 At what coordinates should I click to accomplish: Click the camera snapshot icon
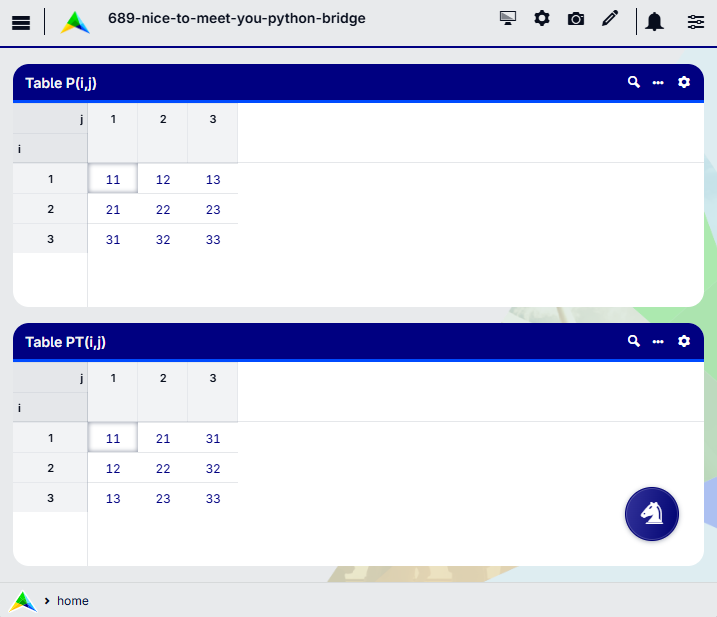576,19
